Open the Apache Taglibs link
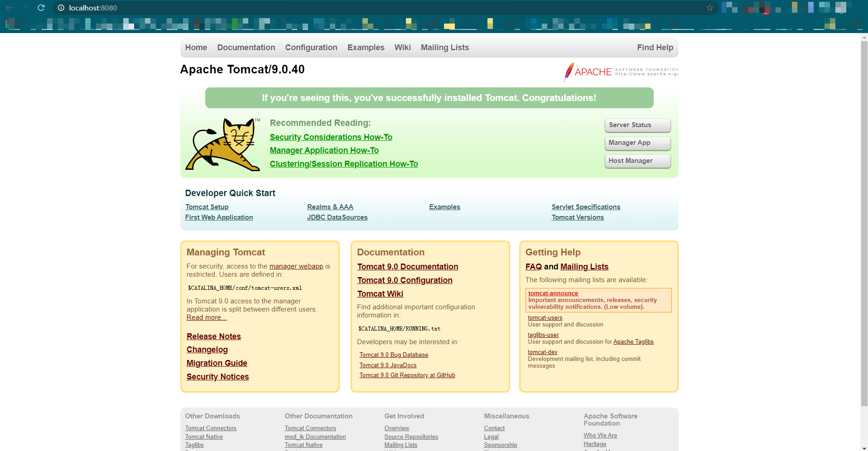This screenshot has width=868, height=451. (633, 342)
